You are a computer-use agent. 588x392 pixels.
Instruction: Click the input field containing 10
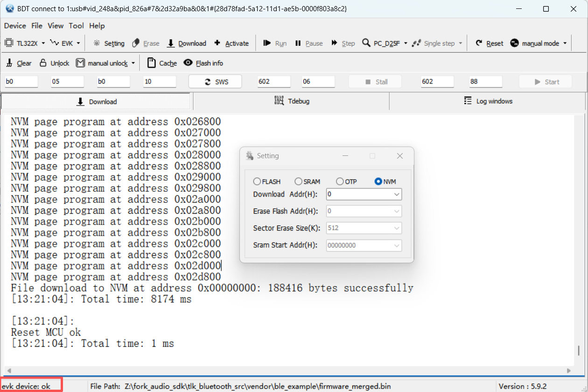point(160,82)
